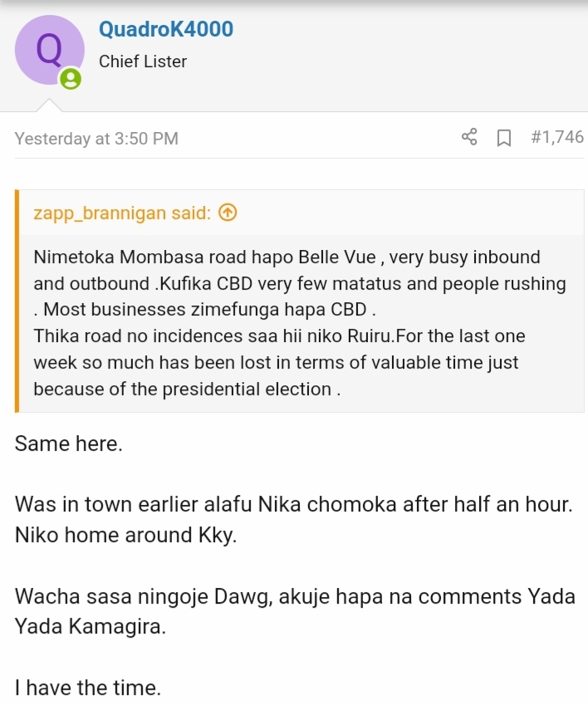Open the zapp_brannigan said quote link
Screen dimensions: 588x705
coord(122,213)
